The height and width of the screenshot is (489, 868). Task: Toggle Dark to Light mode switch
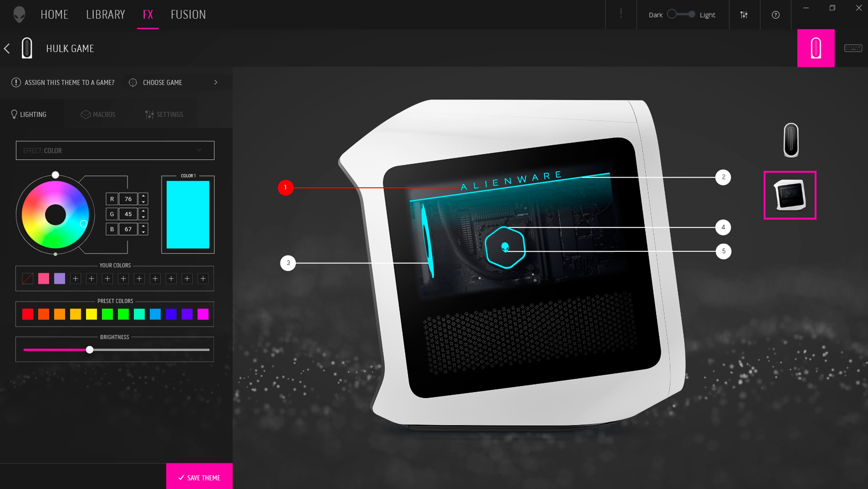tap(681, 14)
